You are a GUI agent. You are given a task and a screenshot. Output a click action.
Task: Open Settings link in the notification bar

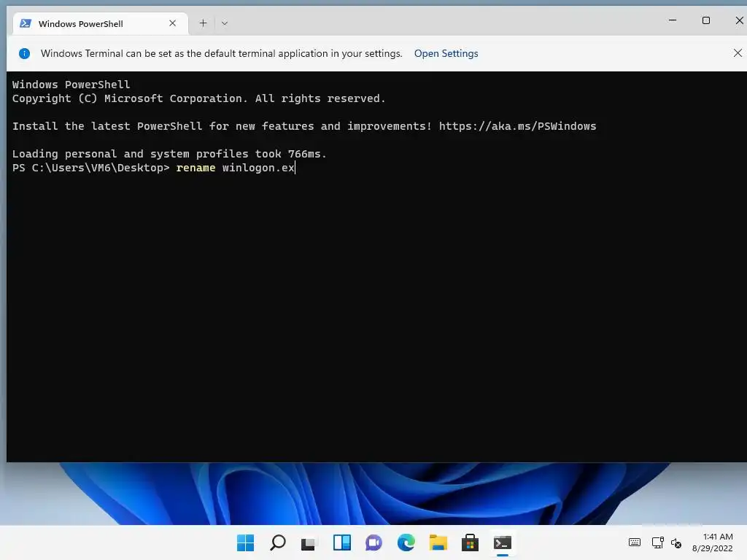pyautogui.click(x=446, y=53)
